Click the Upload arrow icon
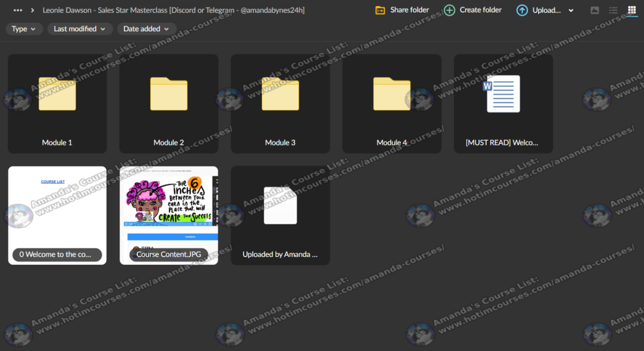This screenshot has width=644, height=351. pos(522,10)
